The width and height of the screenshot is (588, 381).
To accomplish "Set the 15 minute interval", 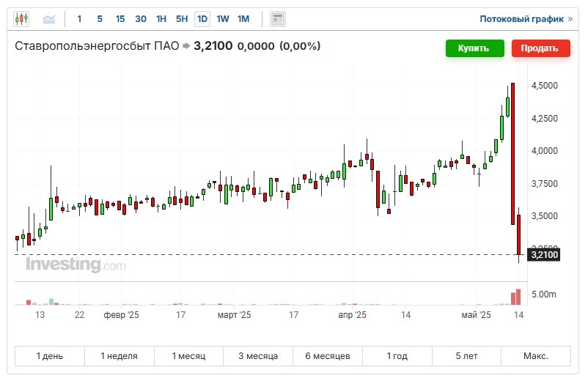I will pos(120,19).
